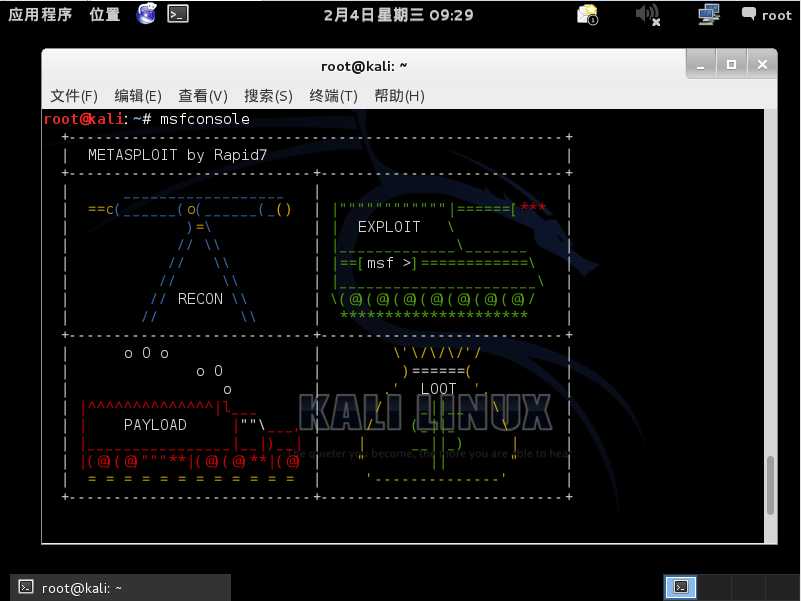The height and width of the screenshot is (601, 801).
Task: Click the date and time clock 09:29
Action: coord(398,15)
